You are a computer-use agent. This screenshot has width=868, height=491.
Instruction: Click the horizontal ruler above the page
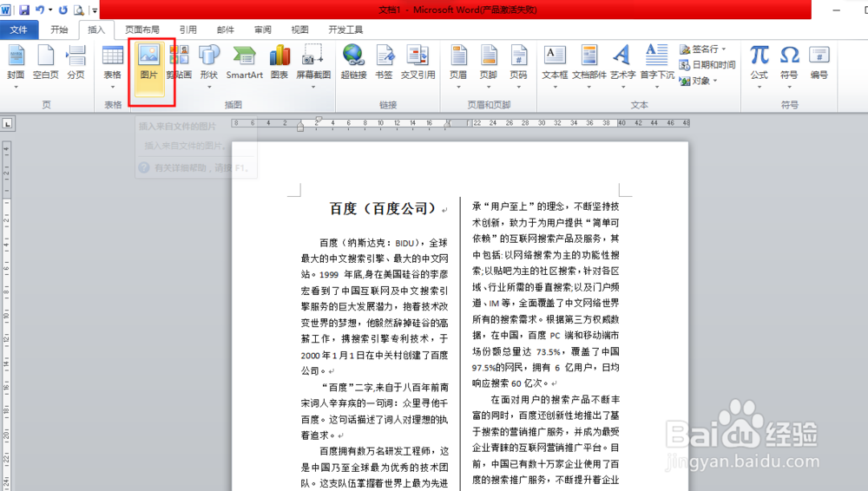click(x=460, y=123)
